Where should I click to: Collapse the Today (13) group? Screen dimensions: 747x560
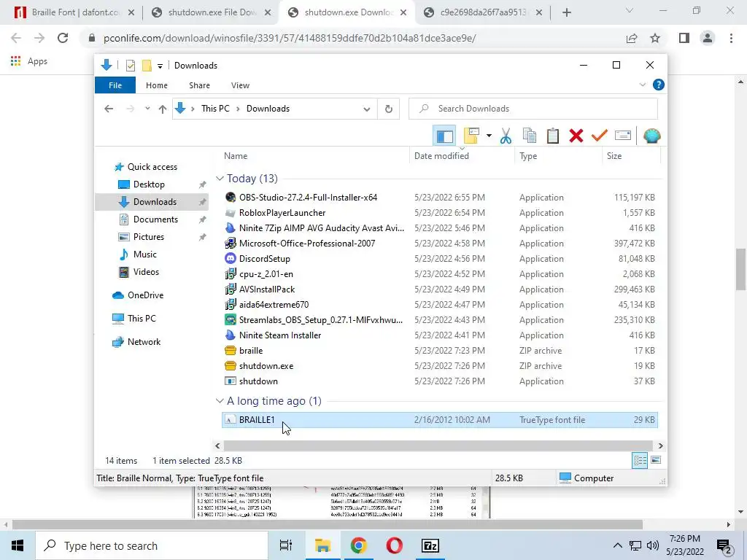(x=220, y=179)
